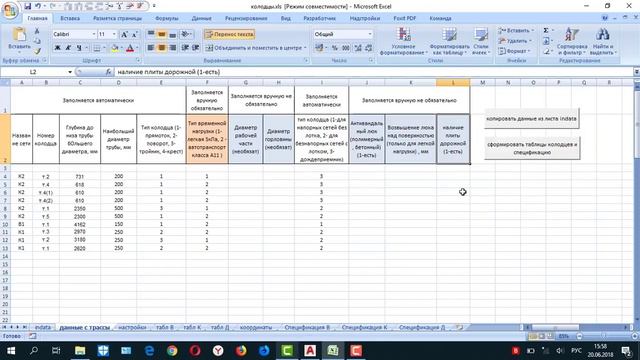
Task: Click the AutoSum sigma icon
Action: point(546,31)
